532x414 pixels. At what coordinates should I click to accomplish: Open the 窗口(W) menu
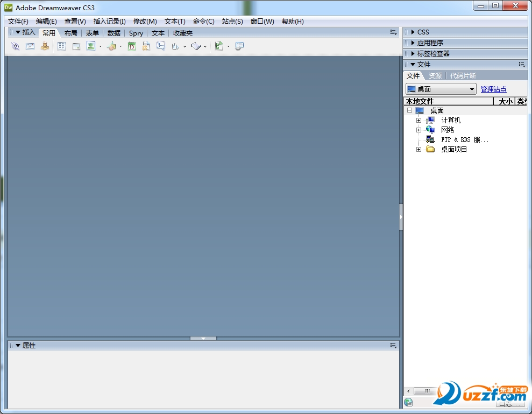[263, 22]
